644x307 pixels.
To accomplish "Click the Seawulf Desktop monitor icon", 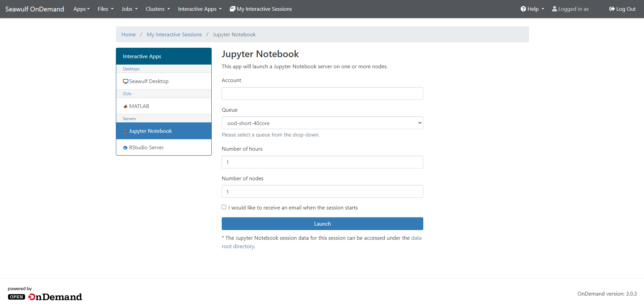I will 126,81.
